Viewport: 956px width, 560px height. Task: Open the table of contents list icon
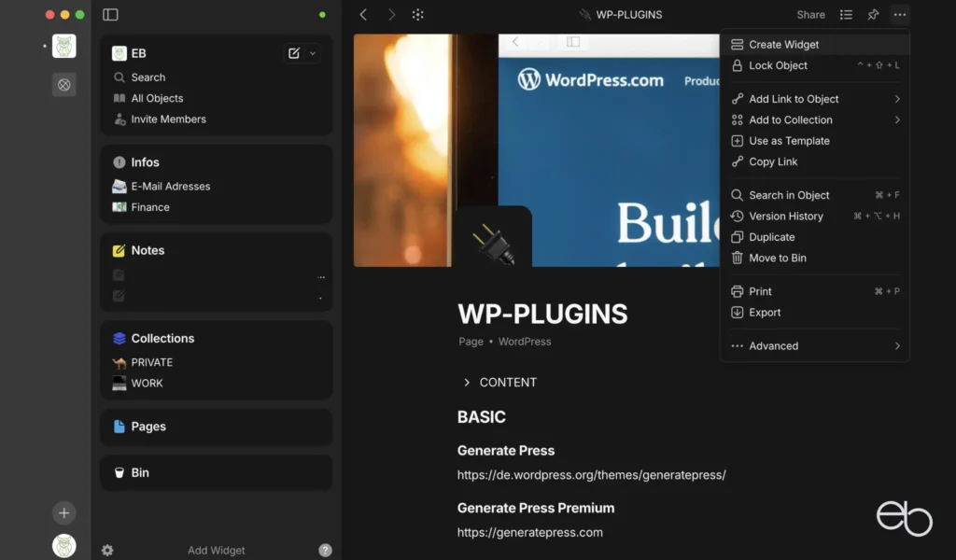click(846, 15)
